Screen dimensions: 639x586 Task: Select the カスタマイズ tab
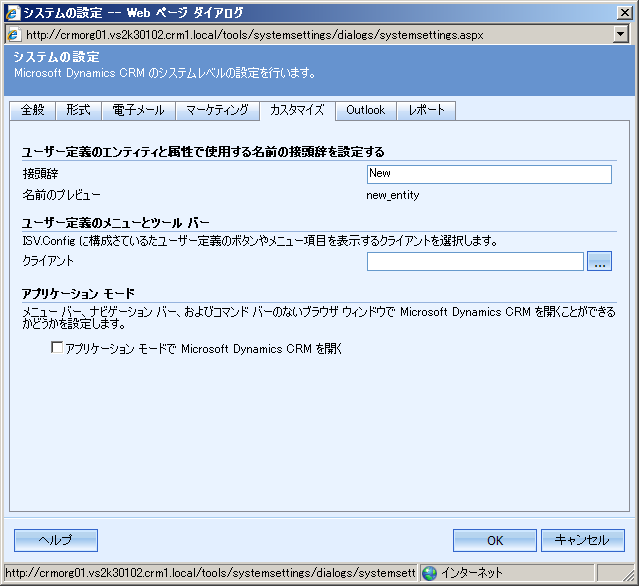pyautogui.click(x=297, y=110)
